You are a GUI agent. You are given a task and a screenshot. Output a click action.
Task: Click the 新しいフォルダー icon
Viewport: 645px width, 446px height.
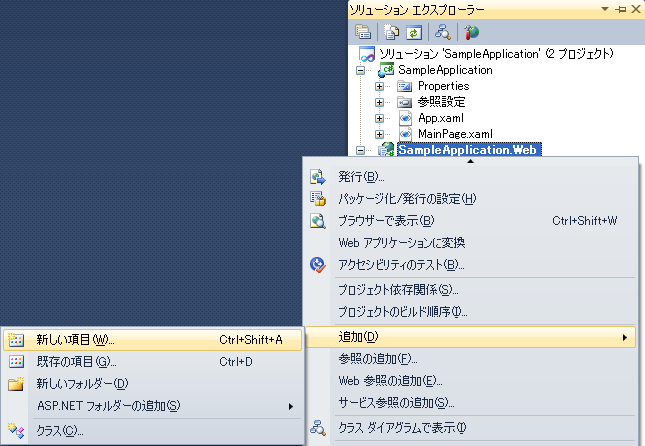point(16,383)
